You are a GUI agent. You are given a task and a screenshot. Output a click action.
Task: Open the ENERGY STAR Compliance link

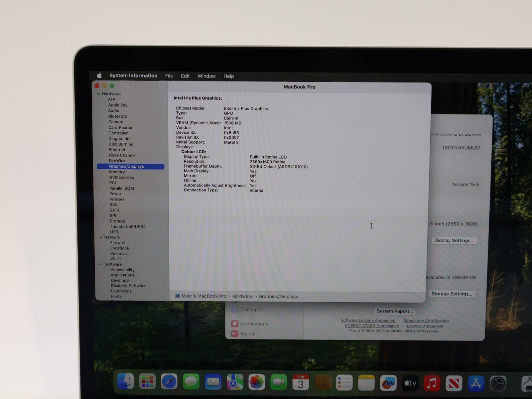pos(372,326)
